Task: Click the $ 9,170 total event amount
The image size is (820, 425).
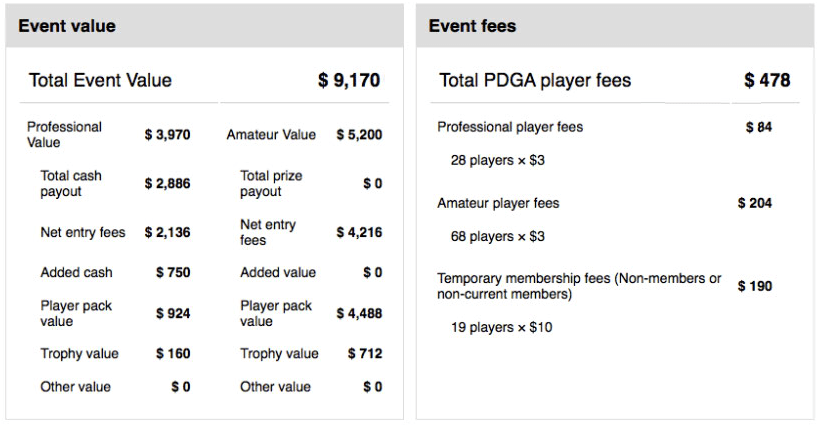Action: pos(349,81)
